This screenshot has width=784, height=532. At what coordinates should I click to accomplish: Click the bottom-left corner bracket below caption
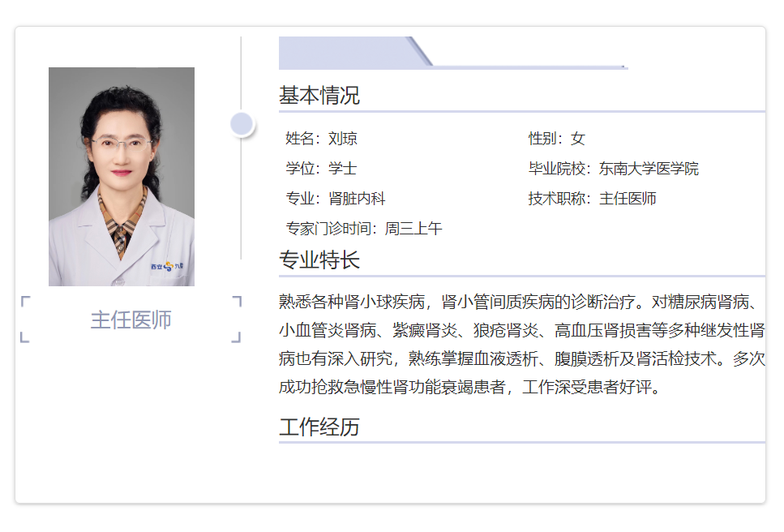(24, 338)
